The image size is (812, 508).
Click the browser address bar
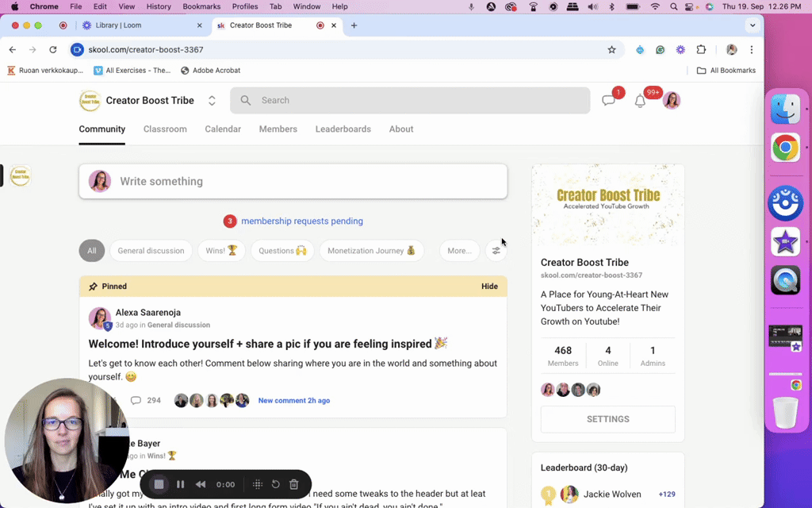pyautogui.click(x=342, y=50)
